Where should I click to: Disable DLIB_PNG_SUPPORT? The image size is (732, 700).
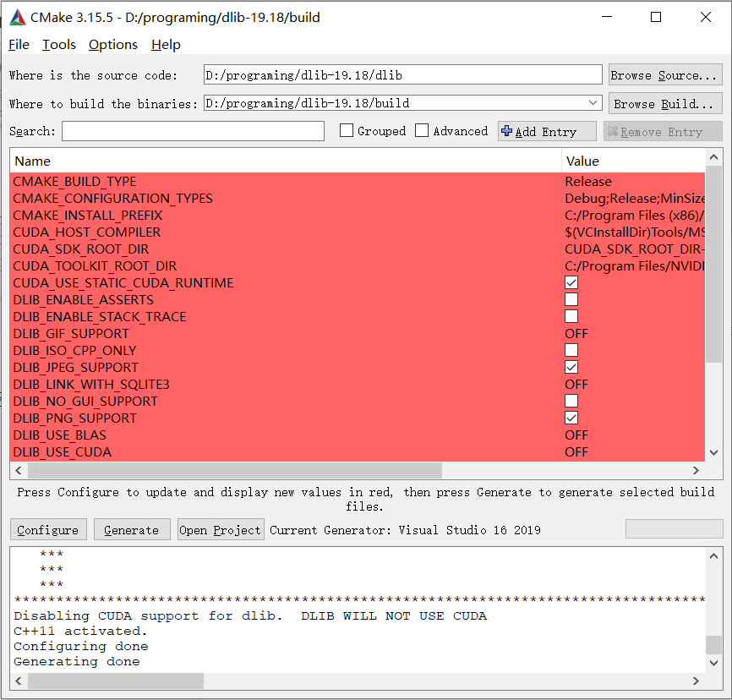pos(571,418)
